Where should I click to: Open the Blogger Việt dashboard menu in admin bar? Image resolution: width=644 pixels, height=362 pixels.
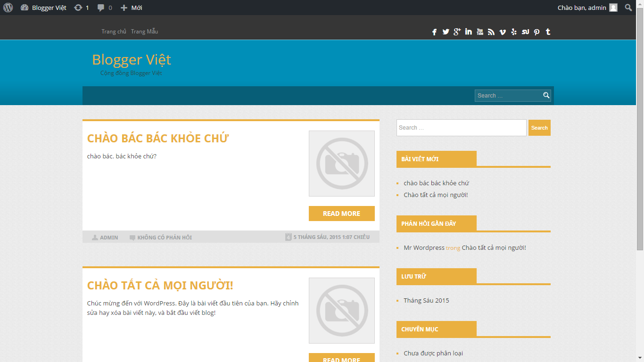point(44,8)
